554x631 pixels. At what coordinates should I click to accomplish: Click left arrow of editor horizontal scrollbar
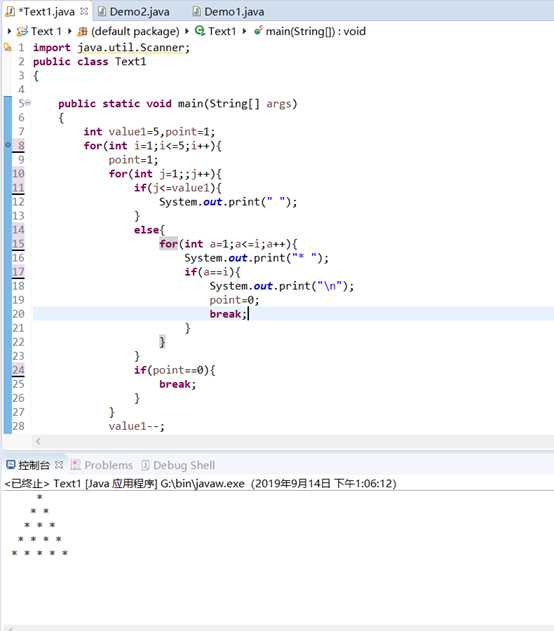pos(38,441)
